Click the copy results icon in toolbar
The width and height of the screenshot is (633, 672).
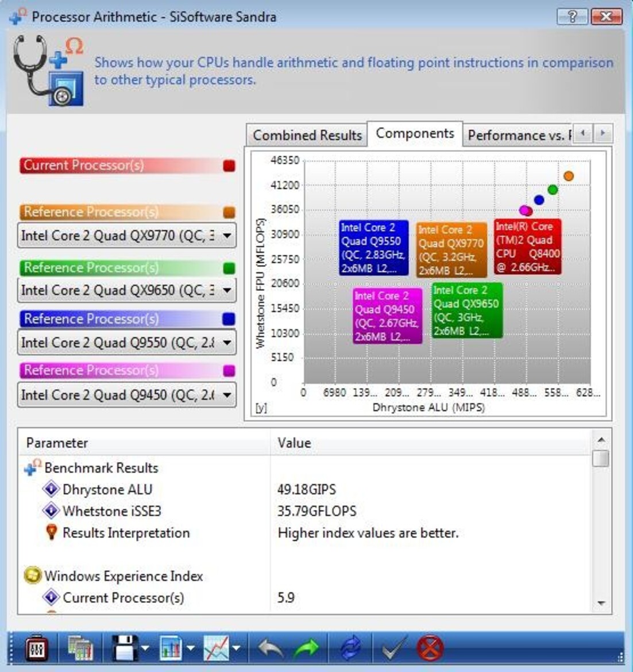pyautogui.click(x=80, y=648)
